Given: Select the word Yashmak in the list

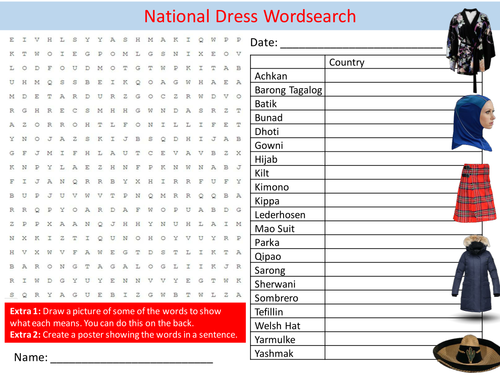Looking at the screenshot, I should tap(274, 353).
